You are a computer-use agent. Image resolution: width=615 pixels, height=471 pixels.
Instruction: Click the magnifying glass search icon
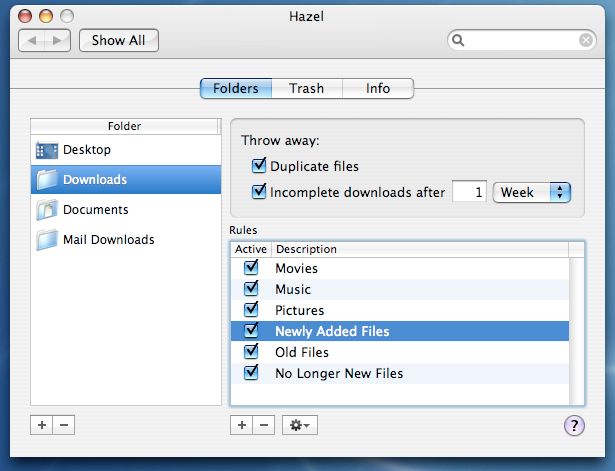(x=458, y=40)
